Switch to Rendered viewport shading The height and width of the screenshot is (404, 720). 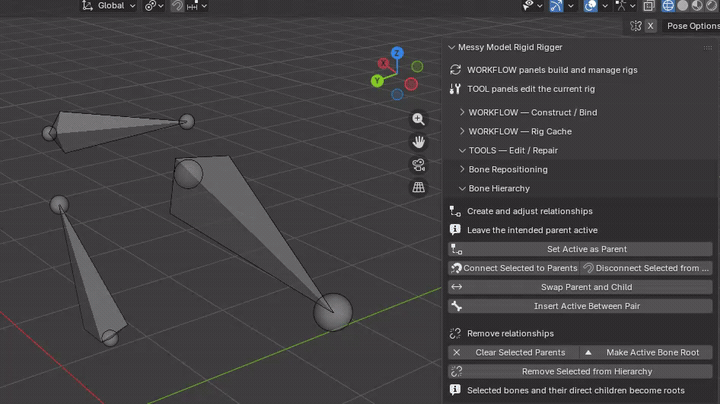711,6
